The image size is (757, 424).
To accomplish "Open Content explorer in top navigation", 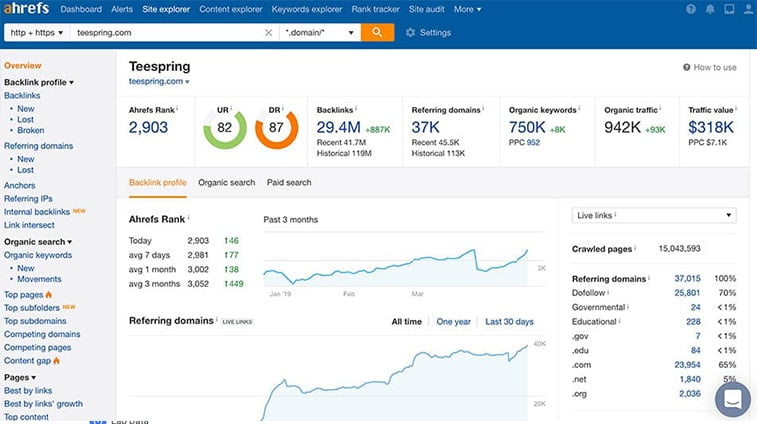I will (x=231, y=9).
